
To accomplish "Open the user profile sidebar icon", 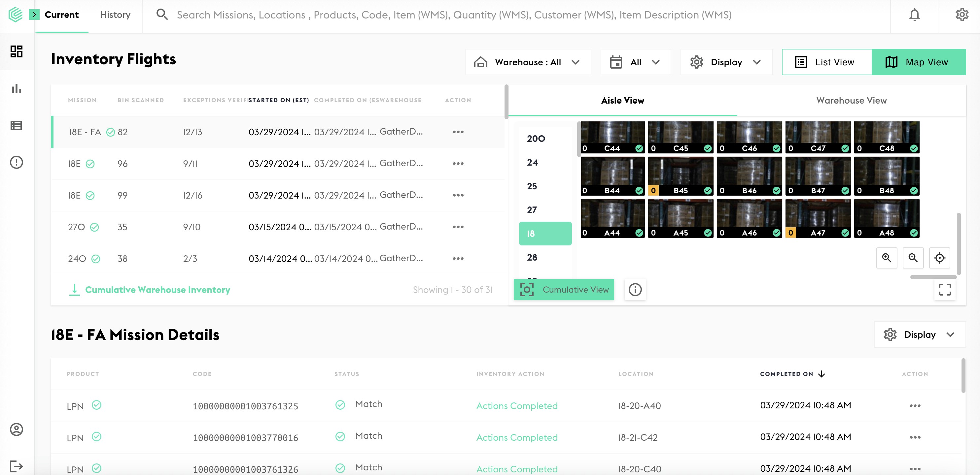I will [17, 429].
